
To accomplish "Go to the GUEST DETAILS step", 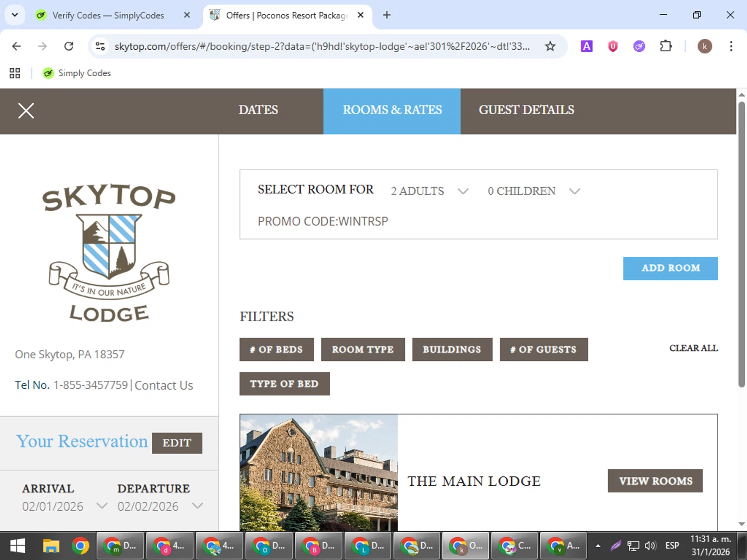I will click(x=526, y=110).
